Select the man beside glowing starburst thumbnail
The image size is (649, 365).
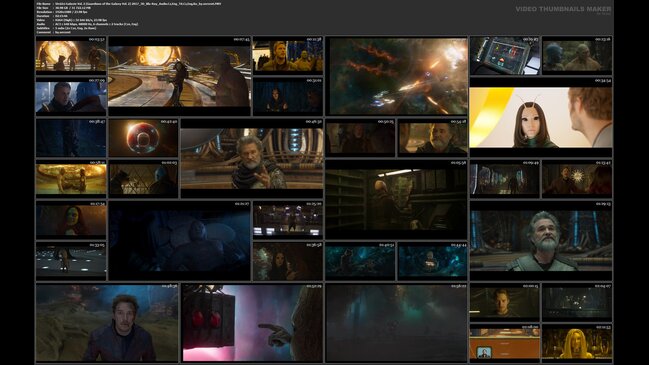pos(577,179)
